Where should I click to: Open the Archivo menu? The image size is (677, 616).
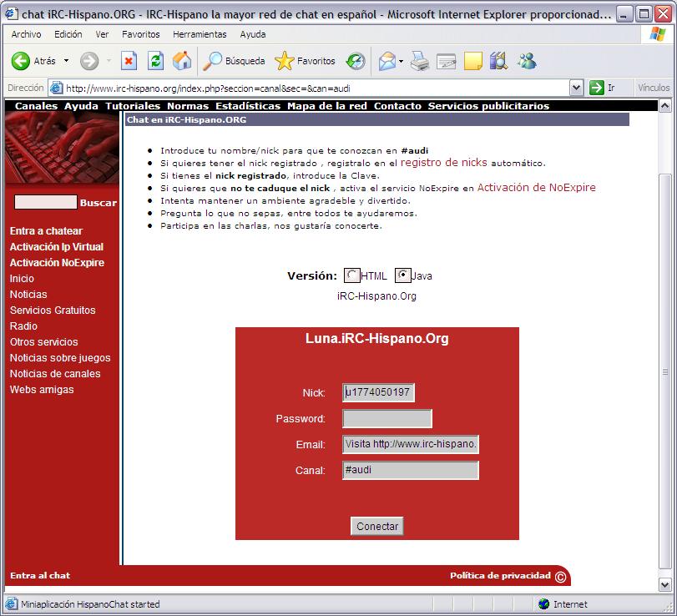tap(26, 34)
